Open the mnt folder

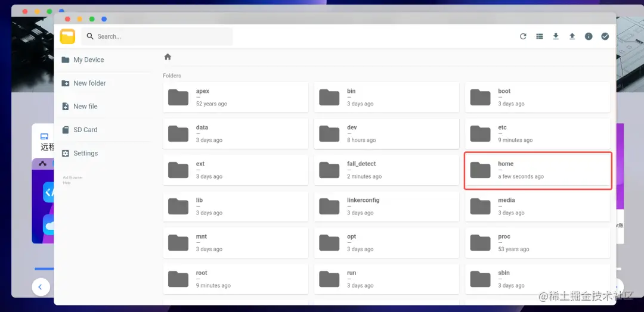pos(236,243)
